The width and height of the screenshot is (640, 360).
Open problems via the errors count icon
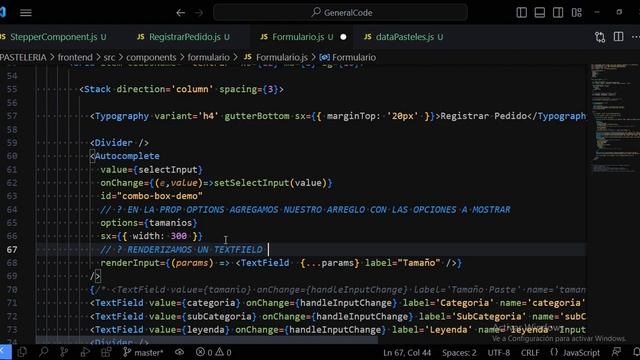205,352
